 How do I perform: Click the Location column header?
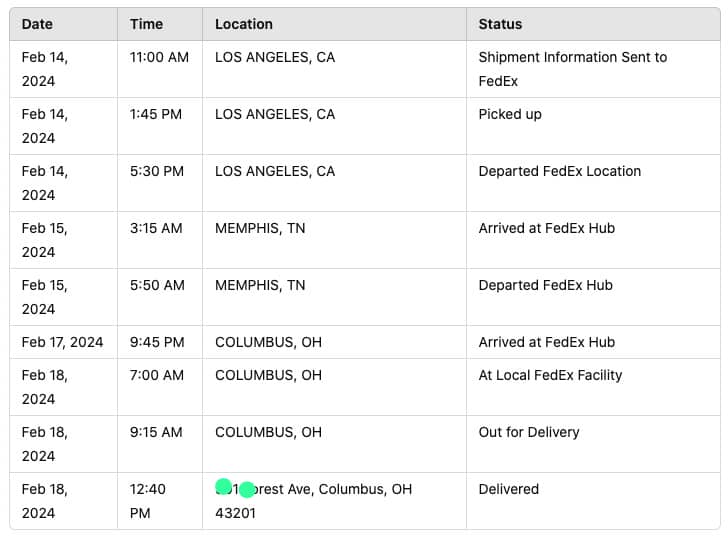[x=244, y=24]
